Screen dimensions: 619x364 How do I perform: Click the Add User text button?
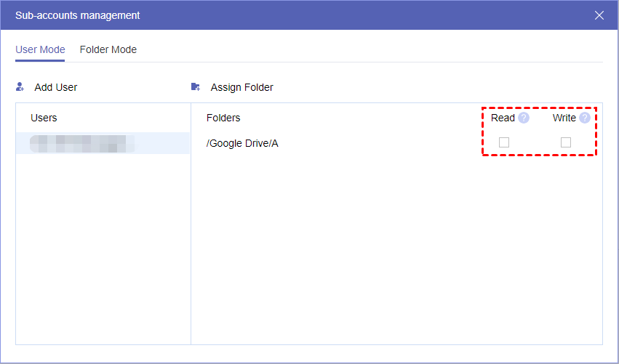pos(56,87)
